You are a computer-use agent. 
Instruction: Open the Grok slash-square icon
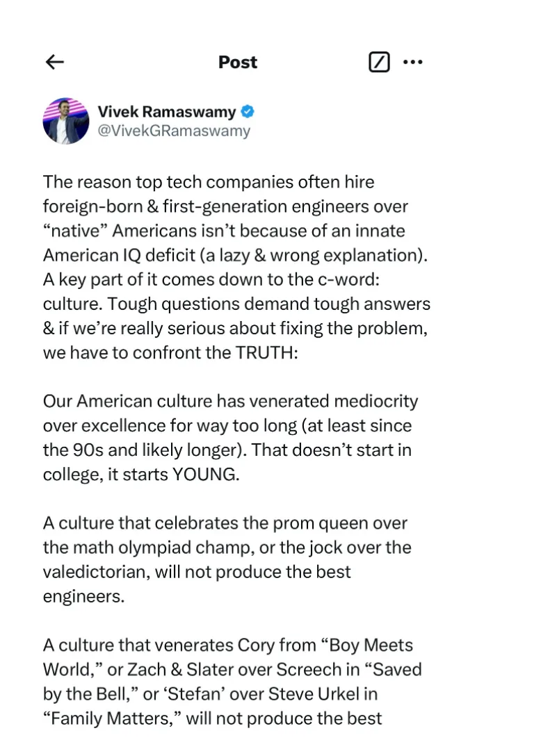tap(378, 63)
